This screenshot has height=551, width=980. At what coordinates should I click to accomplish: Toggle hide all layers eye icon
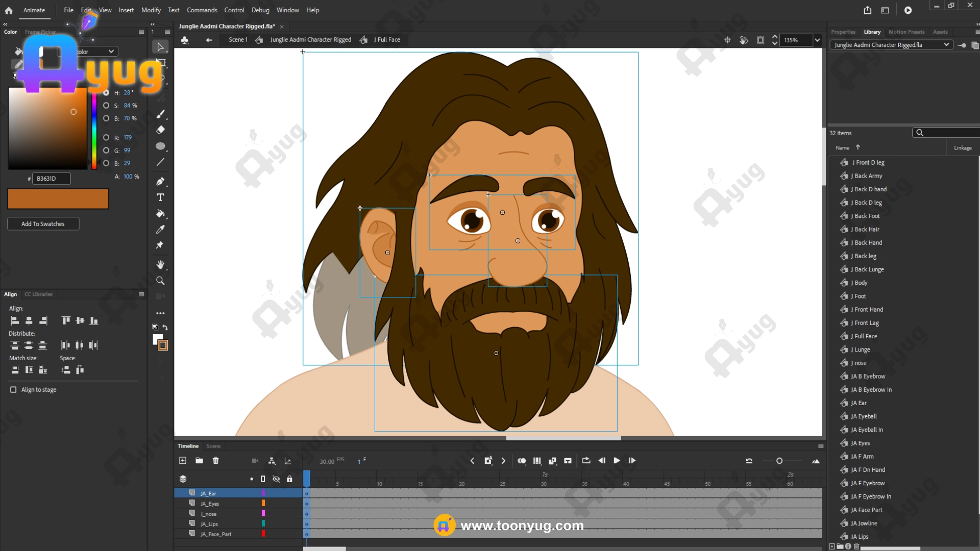point(276,479)
